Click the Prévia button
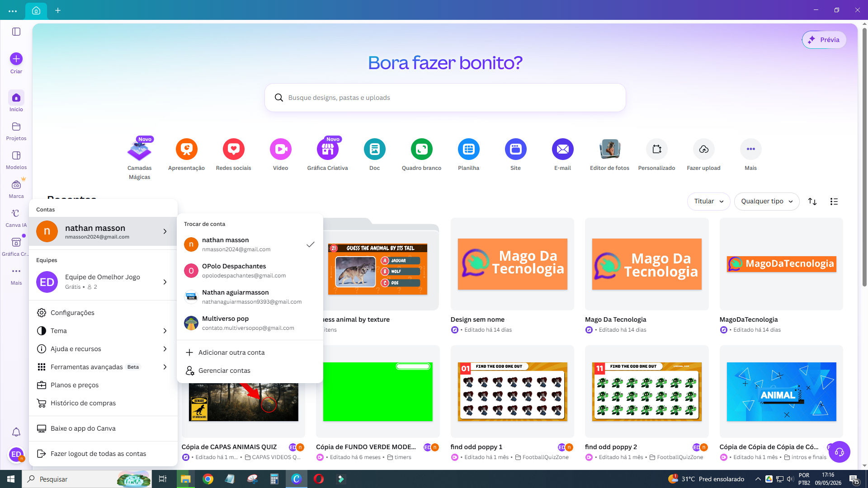Viewport: 868px width, 488px height. coord(824,40)
